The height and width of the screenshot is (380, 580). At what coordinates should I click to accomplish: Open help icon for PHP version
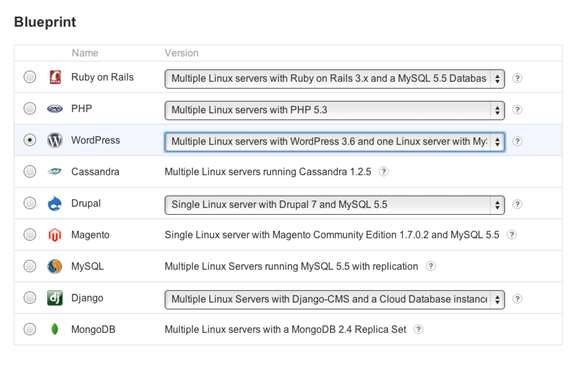tap(517, 110)
